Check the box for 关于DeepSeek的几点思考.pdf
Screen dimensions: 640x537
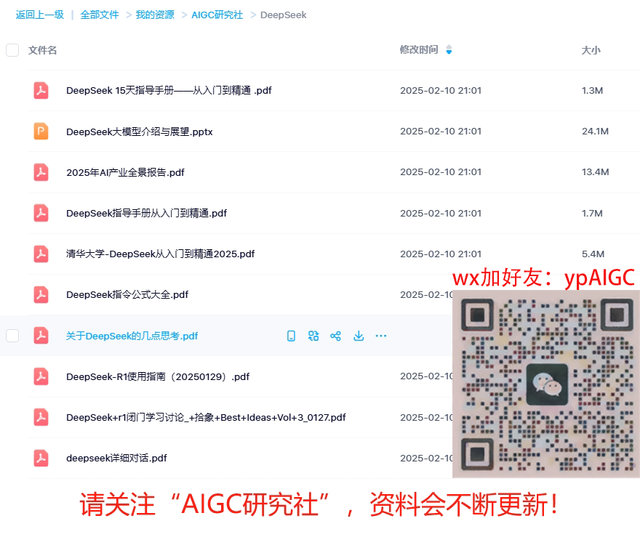[x=12, y=335]
